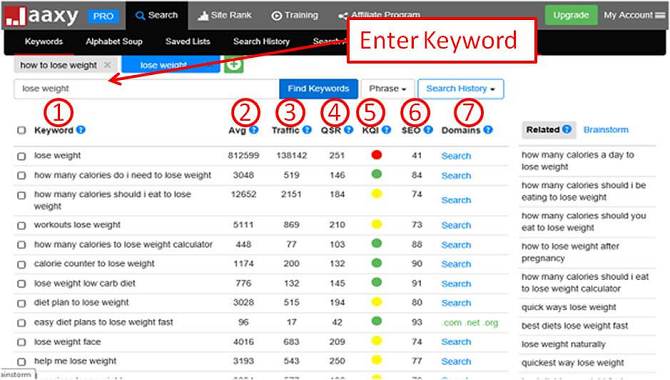
Task: Sort by the Traffic column header
Action: pos(285,130)
